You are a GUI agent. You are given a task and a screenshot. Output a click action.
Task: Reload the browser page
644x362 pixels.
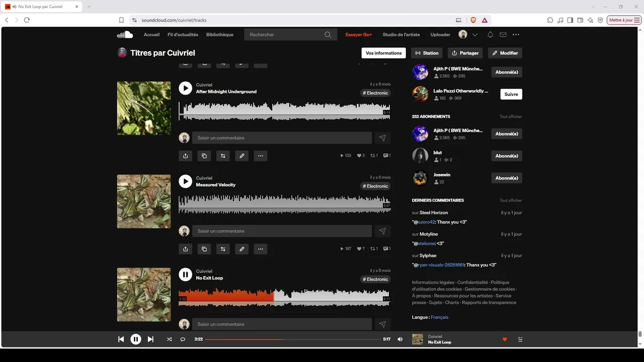coord(27,20)
